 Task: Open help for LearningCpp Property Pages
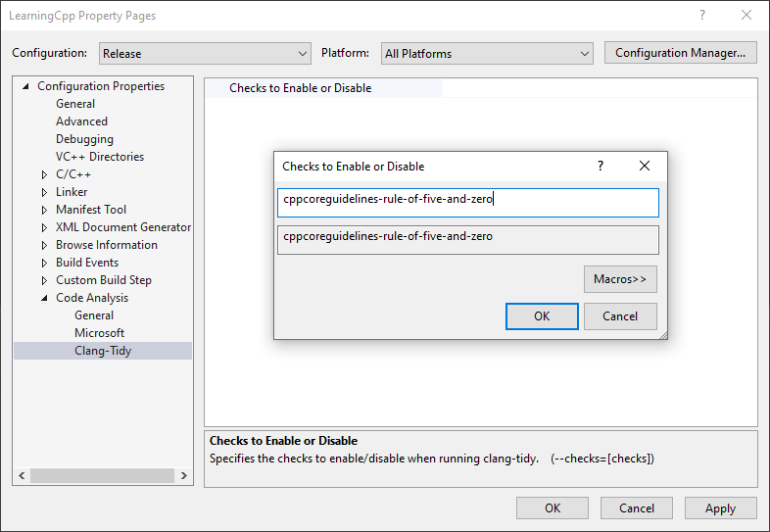[x=702, y=16]
